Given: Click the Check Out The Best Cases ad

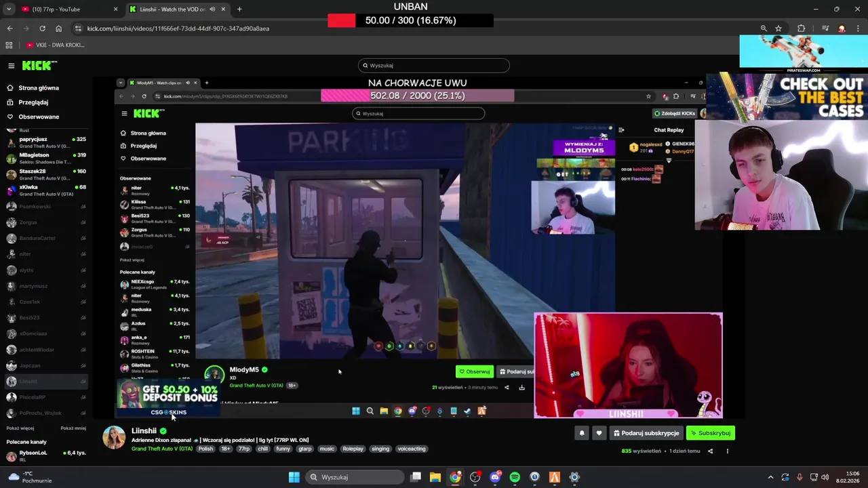Looking at the screenshot, I should (789, 96).
